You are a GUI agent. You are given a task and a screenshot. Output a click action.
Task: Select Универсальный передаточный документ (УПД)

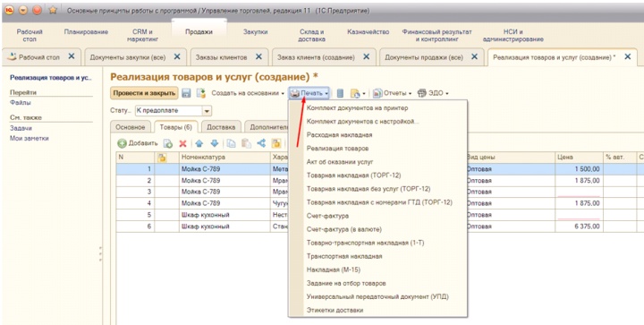pyautogui.click(x=377, y=296)
